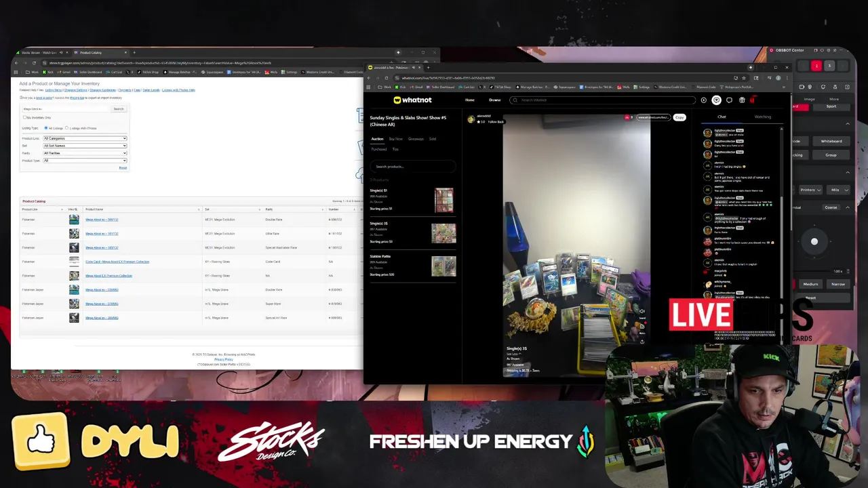The height and width of the screenshot is (488, 868).
Task: Select the Chat tab in Whatnot
Action: (x=722, y=117)
